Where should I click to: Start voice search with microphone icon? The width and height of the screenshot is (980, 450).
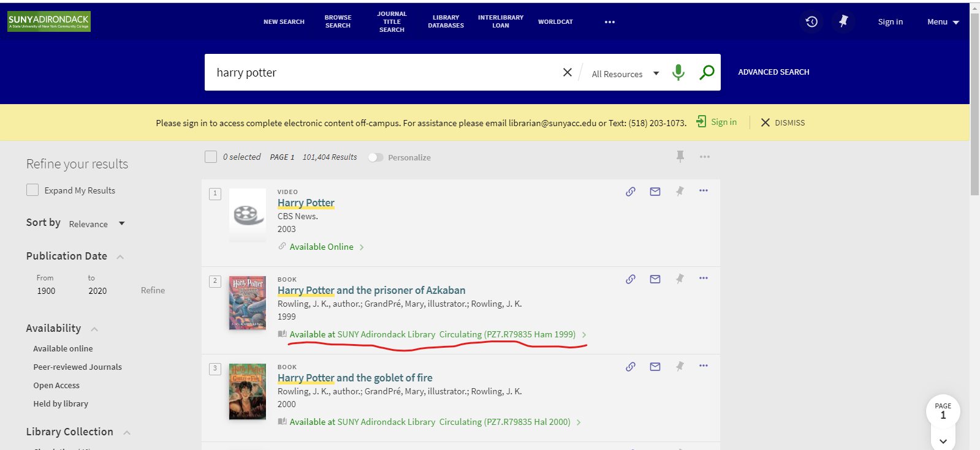pos(678,72)
